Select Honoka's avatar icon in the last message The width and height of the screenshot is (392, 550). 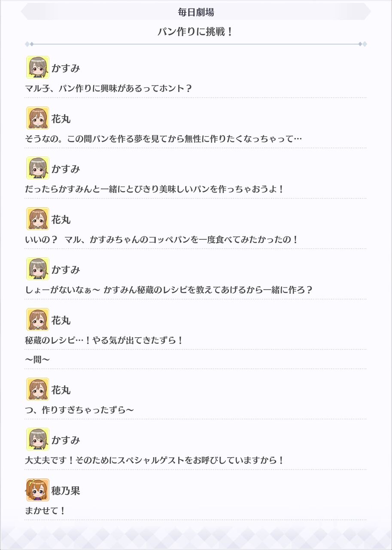tap(38, 490)
